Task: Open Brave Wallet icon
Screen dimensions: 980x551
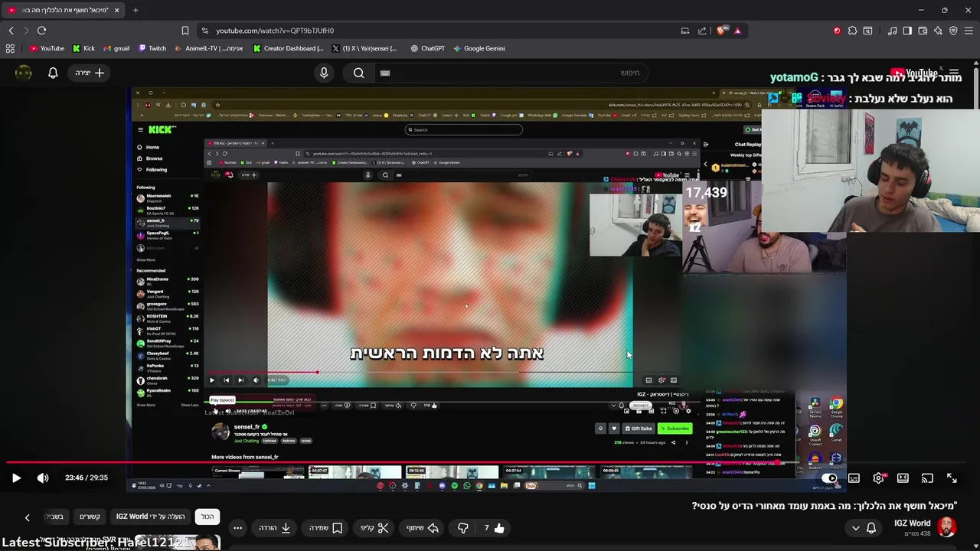Action: pyautogui.click(x=923, y=31)
